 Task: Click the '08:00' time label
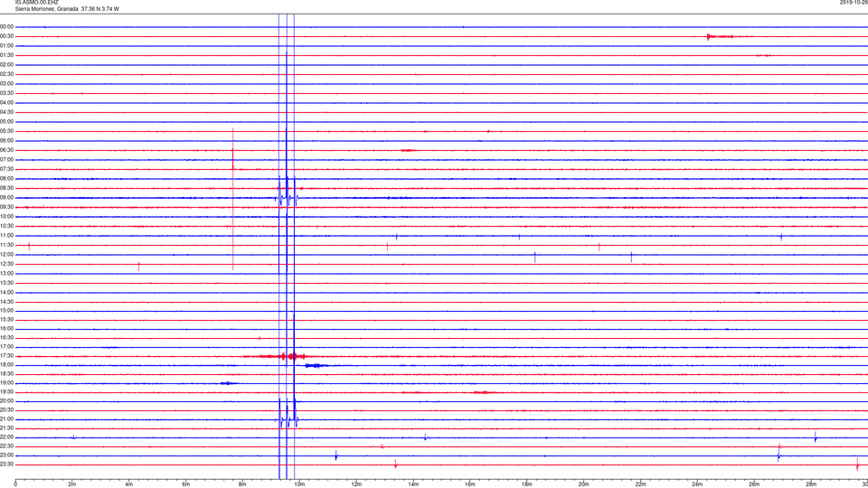[x=7, y=179]
